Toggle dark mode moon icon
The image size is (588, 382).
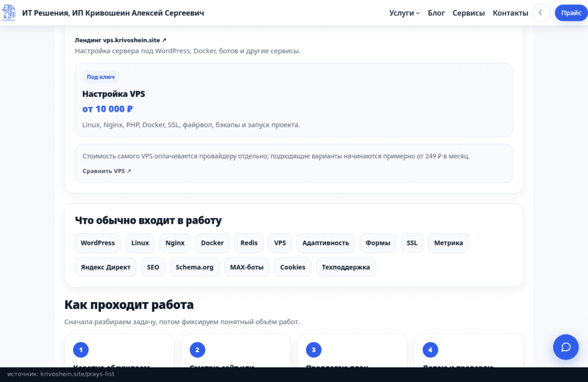[x=541, y=13]
